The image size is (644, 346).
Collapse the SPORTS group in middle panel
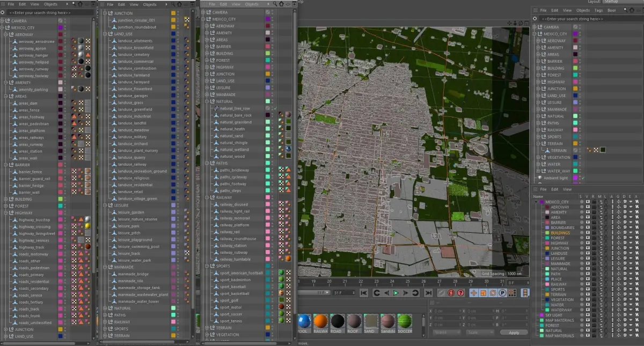207,266
